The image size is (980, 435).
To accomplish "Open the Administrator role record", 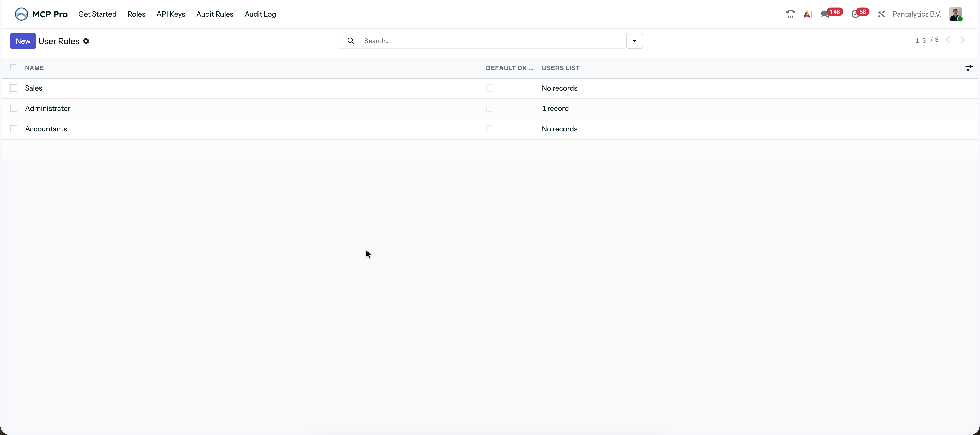I will point(47,109).
